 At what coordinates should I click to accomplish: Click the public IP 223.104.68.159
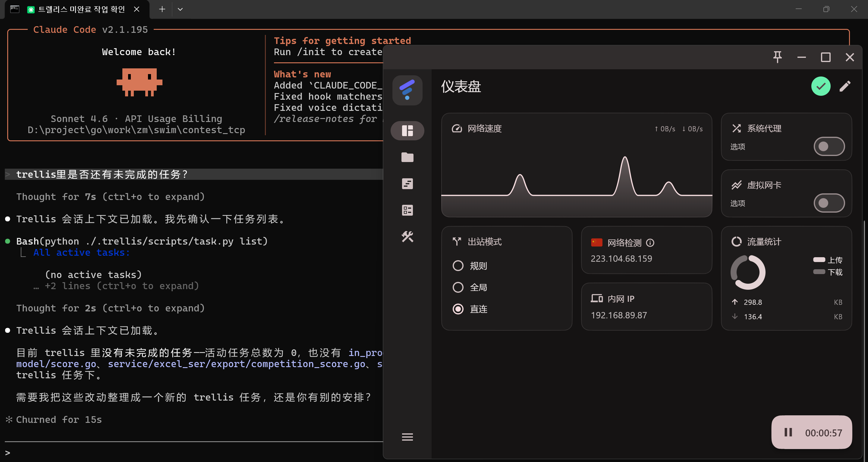[621, 259]
